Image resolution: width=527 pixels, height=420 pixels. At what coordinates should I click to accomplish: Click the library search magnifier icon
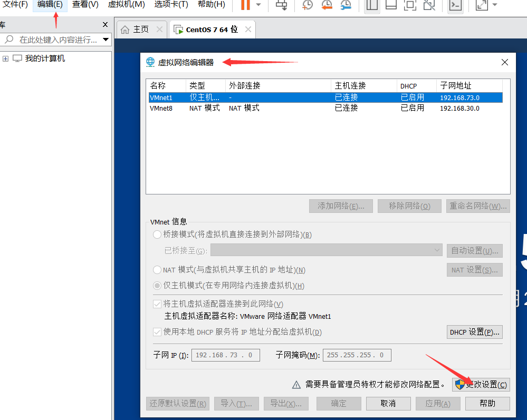9,40
